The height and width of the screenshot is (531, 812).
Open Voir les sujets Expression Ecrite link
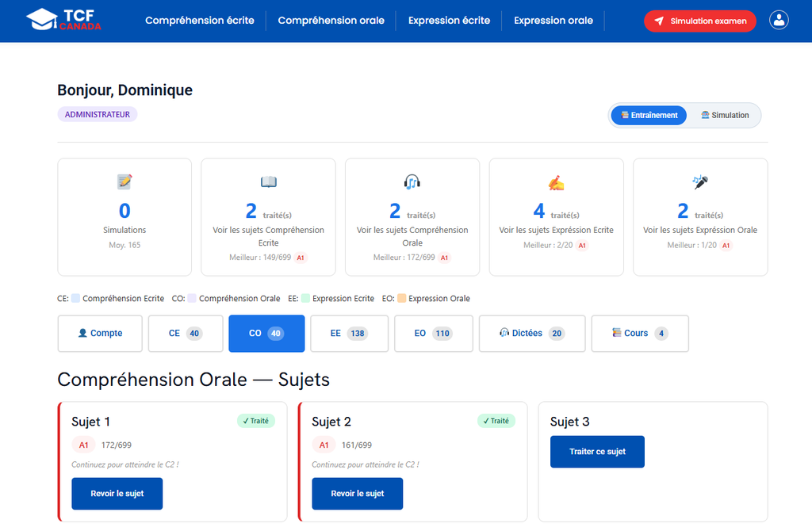(x=556, y=231)
